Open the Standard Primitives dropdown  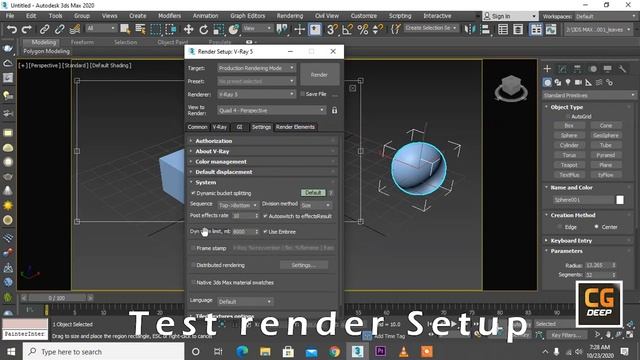[x=589, y=95]
